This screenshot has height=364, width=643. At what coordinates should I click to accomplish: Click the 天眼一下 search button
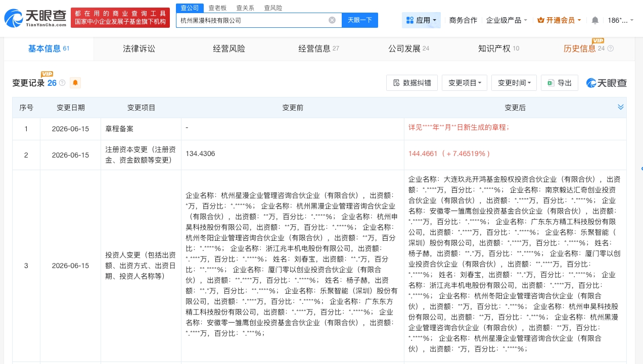pyautogui.click(x=360, y=20)
